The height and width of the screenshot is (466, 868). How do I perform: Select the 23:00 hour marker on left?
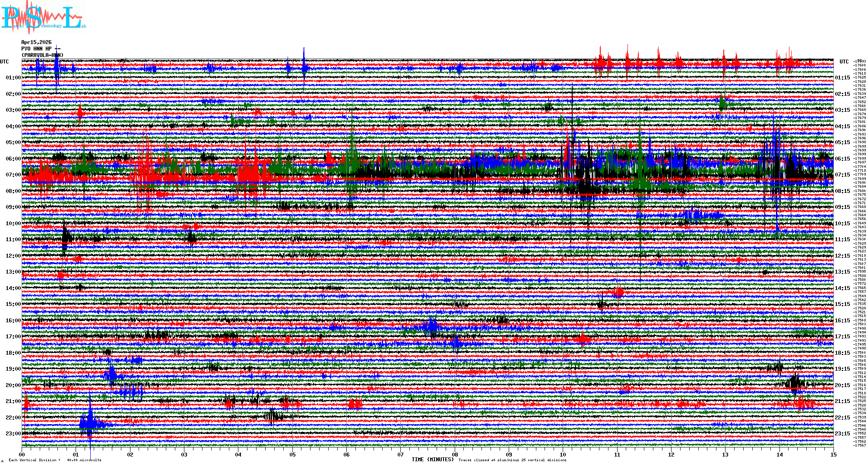pos(13,434)
